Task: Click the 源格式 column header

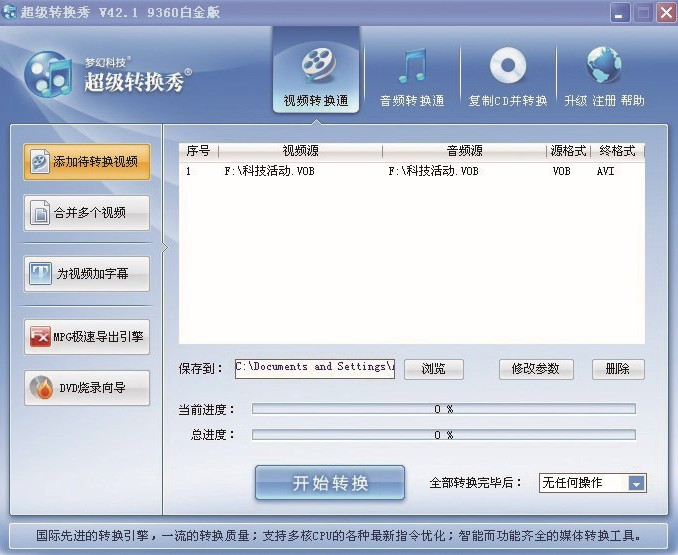Action: (x=568, y=151)
